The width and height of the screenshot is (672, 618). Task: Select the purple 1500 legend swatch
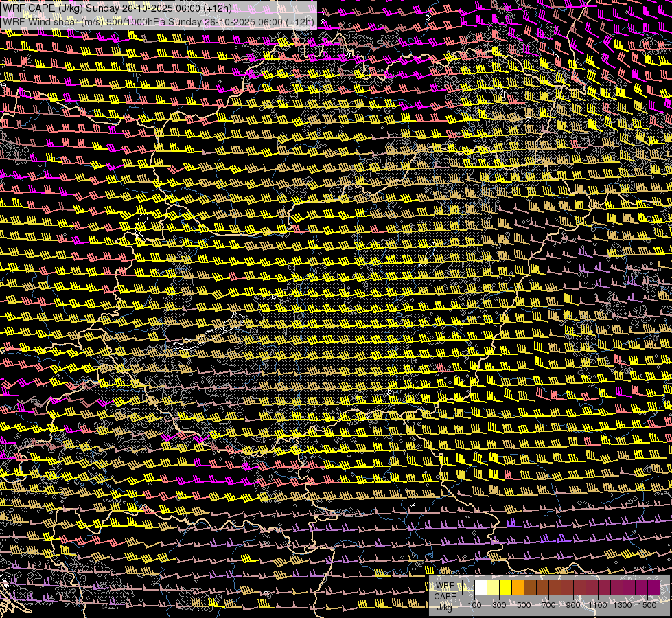(x=653, y=587)
